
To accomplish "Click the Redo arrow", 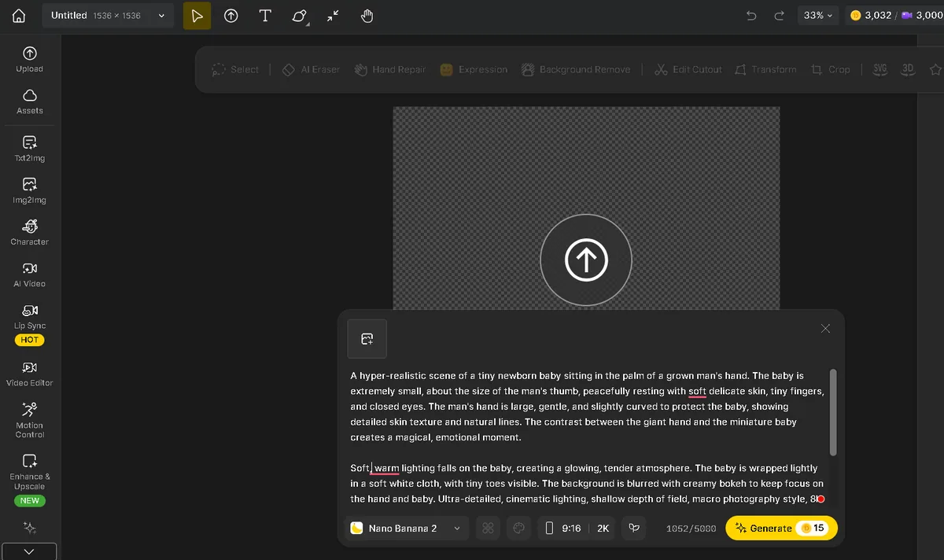I will [x=779, y=16].
